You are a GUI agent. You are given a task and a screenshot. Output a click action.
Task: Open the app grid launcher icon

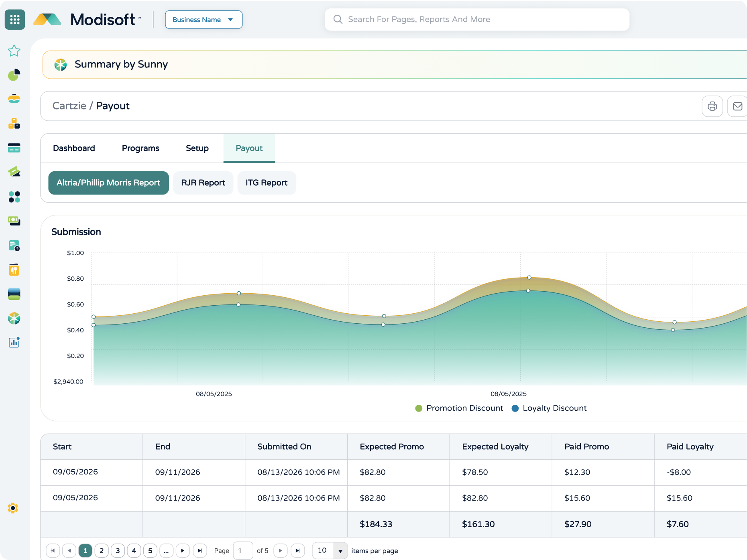(15, 20)
